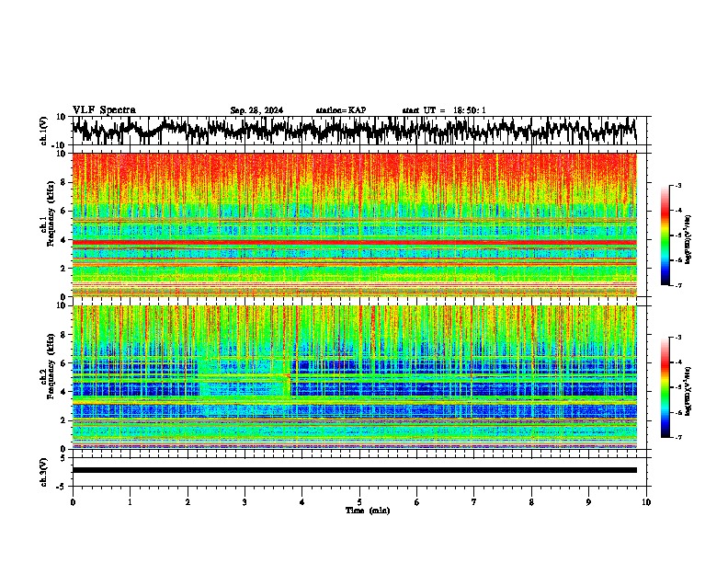728x563 pixels.
Task: Click time axis tick label "9"
Action: point(588,502)
